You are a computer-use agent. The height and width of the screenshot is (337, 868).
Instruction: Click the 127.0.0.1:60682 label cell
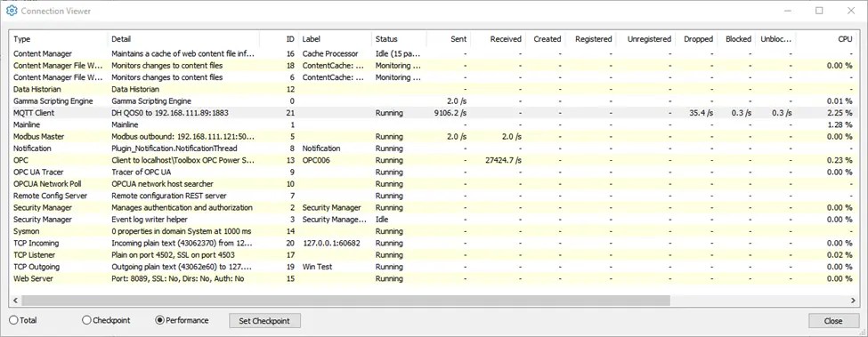click(331, 243)
